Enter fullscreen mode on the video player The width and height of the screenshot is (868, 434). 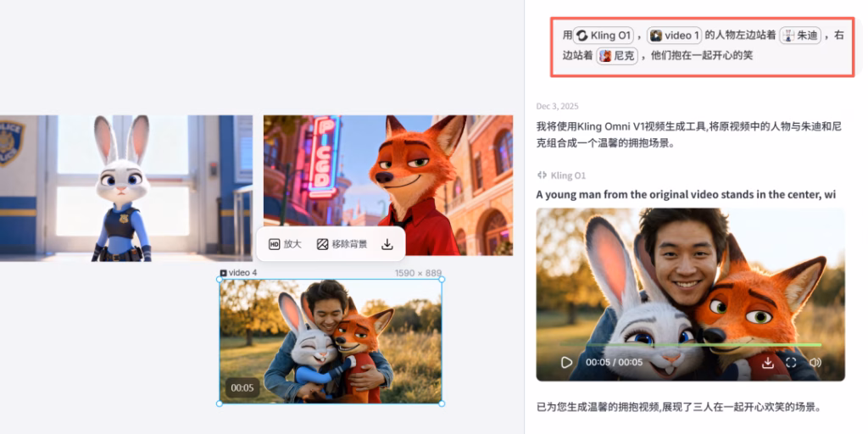pos(791,362)
